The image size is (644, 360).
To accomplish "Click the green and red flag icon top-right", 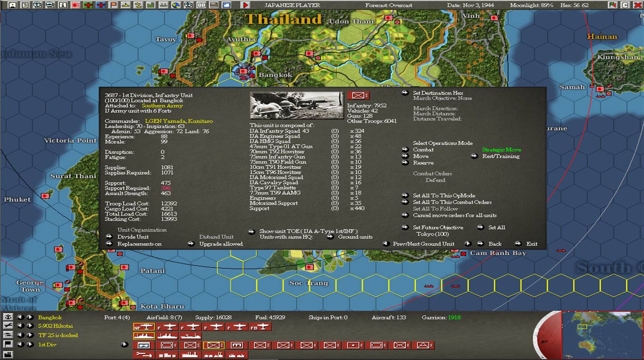I will pyautogui.click(x=612, y=5).
